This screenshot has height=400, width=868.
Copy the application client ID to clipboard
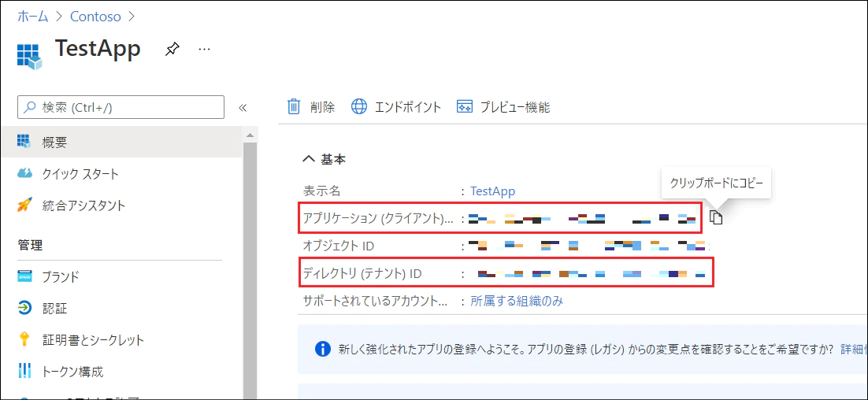tap(716, 217)
